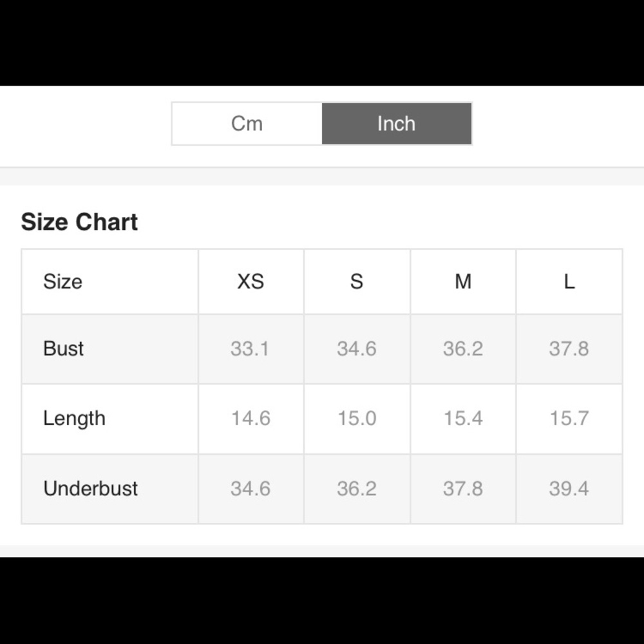Click the L underbust value 39.4

[569, 489]
